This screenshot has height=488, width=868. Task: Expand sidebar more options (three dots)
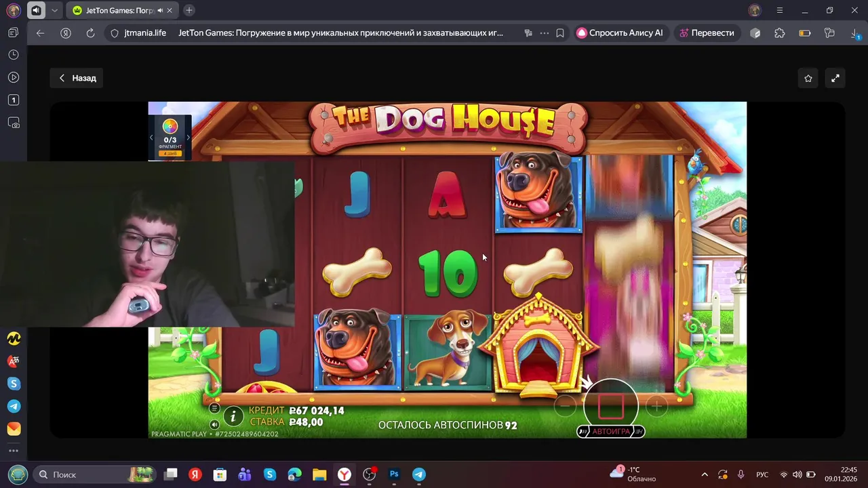pos(14,451)
